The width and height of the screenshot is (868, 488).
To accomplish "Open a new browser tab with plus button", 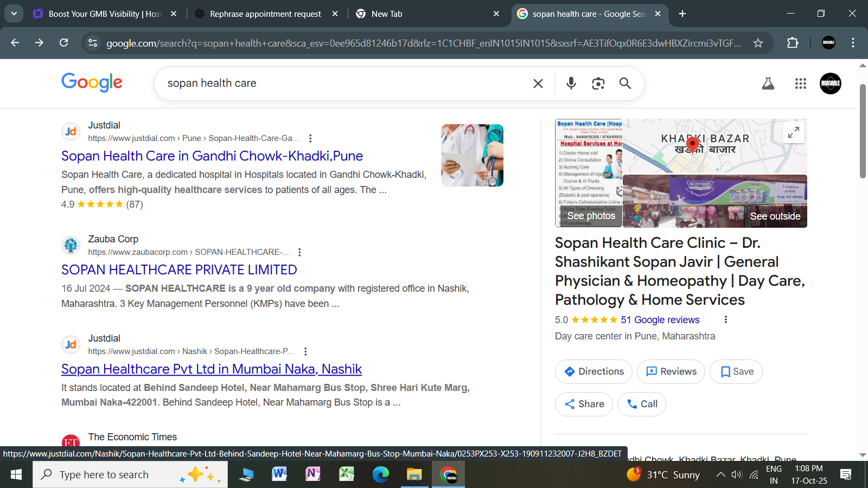I will 682,14.
